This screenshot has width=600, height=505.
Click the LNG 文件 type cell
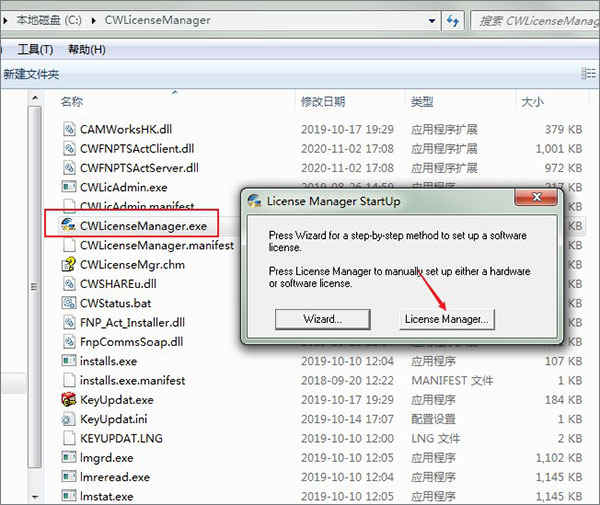(435, 438)
